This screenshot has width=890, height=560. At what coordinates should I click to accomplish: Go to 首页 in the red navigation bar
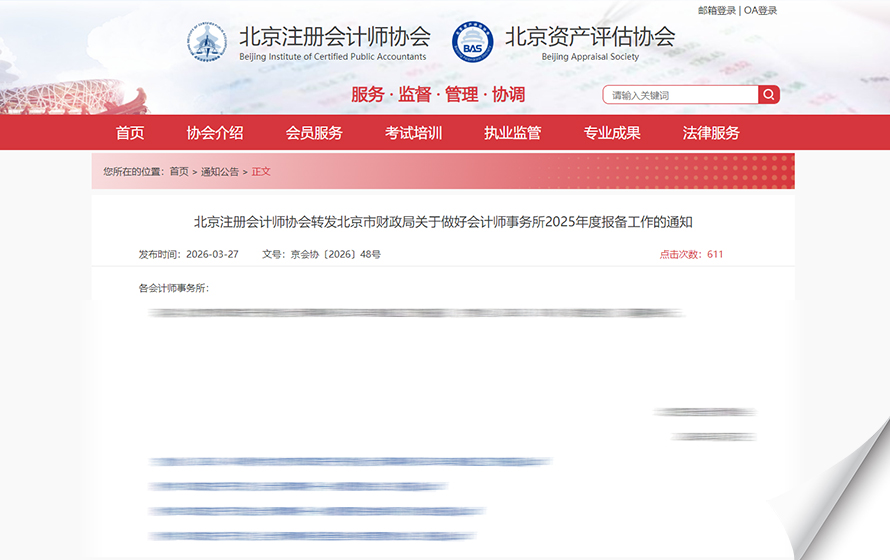(130, 133)
